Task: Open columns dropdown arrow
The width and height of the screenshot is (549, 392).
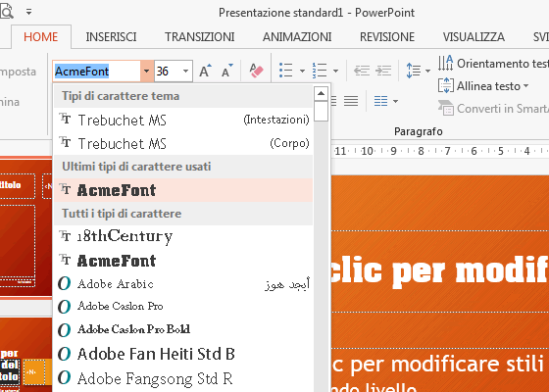Action: (x=395, y=102)
